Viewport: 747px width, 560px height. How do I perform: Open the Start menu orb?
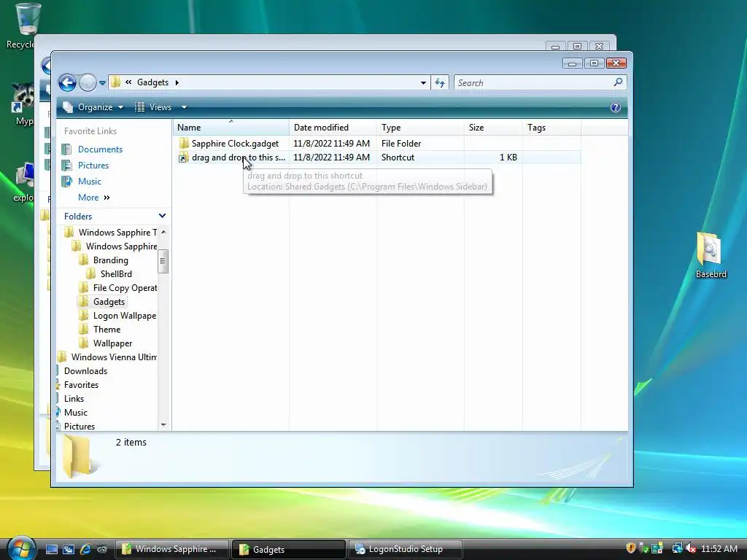[21, 548]
